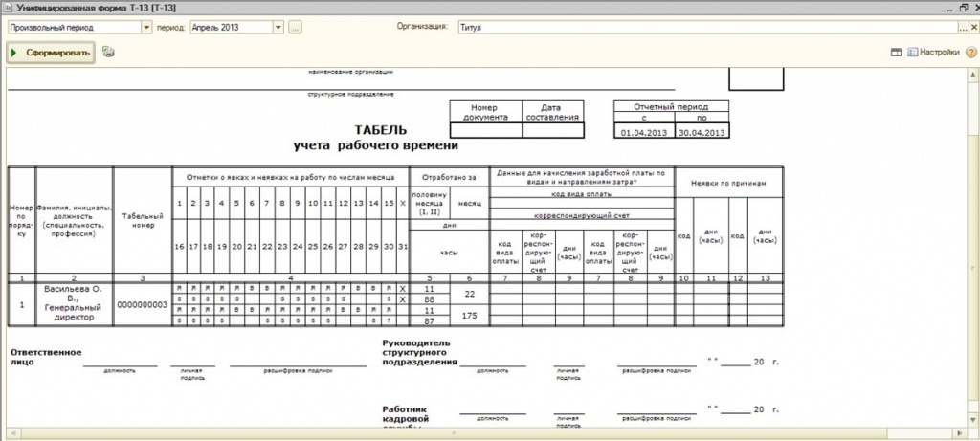Open Настройки settings
This screenshot has width=980, height=441.
(x=933, y=53)
